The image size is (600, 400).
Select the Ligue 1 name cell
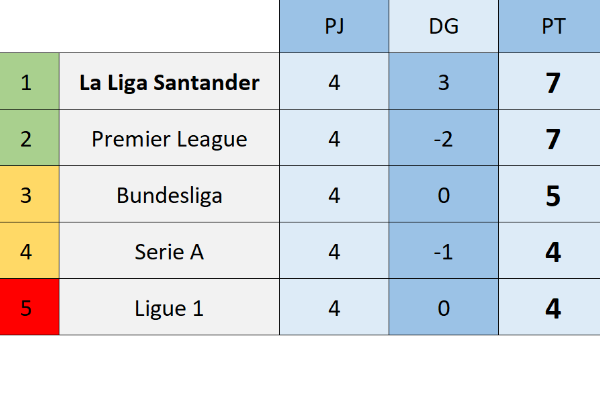click(x=169, y=309)
